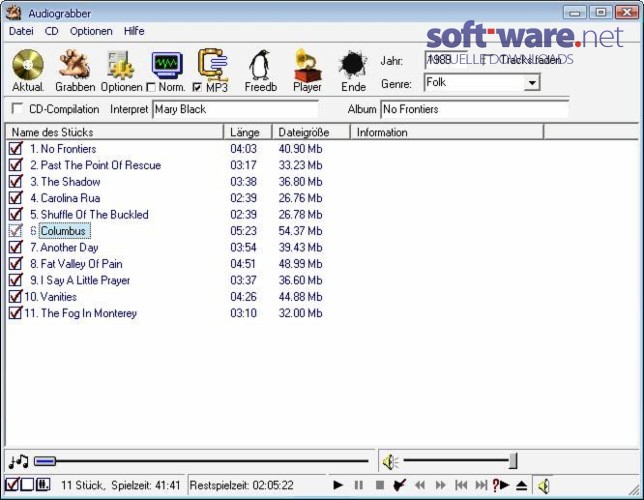
Task: Uncheck track 7. Another Day
Action: tap(16, 247)
